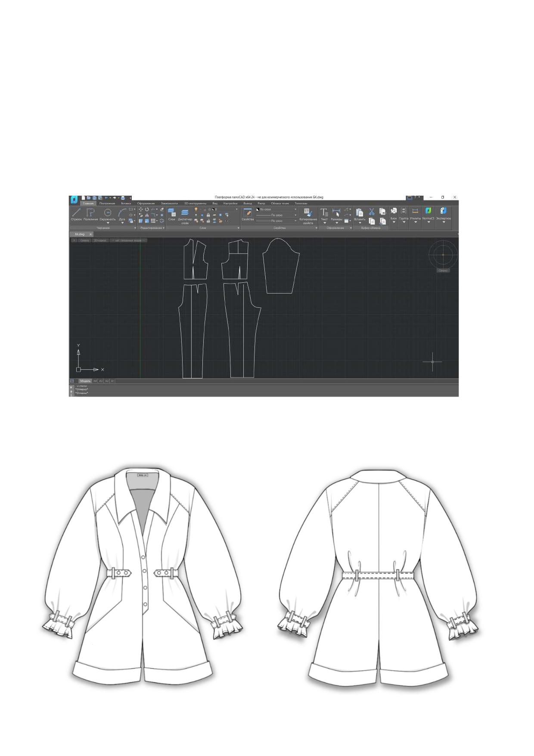Select the Окружность (circle) tool

[108, 215]
